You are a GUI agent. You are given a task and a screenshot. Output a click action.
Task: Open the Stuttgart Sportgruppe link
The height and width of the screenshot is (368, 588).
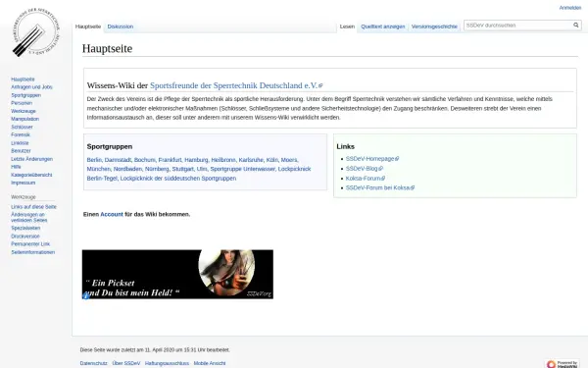(x=182, y=170)
